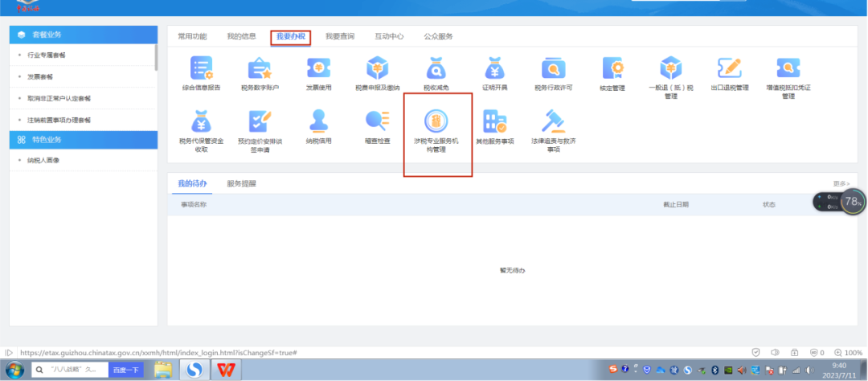
Task: Open 税收减免 money-bag icon
Action: (436, 68)
